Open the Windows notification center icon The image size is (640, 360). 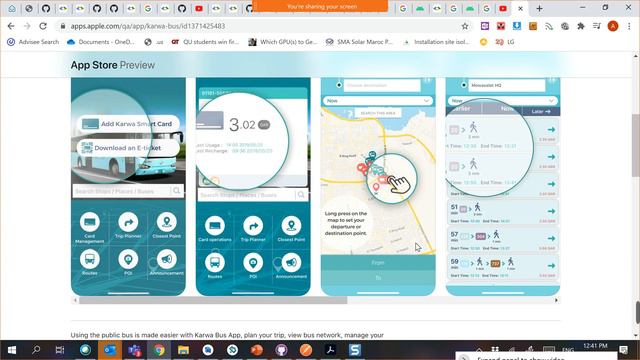[623, 350]
